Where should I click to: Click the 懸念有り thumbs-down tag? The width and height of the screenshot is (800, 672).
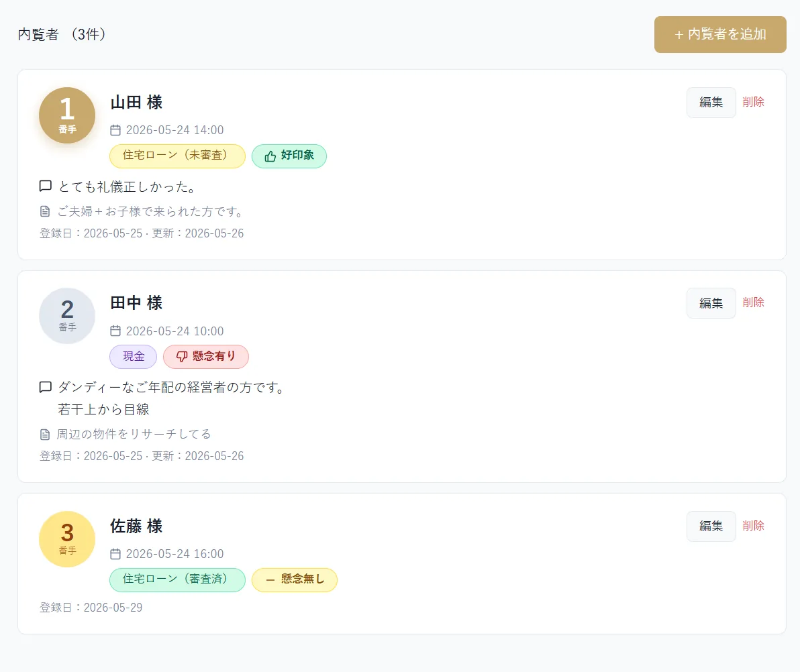[x=205, y=356]
